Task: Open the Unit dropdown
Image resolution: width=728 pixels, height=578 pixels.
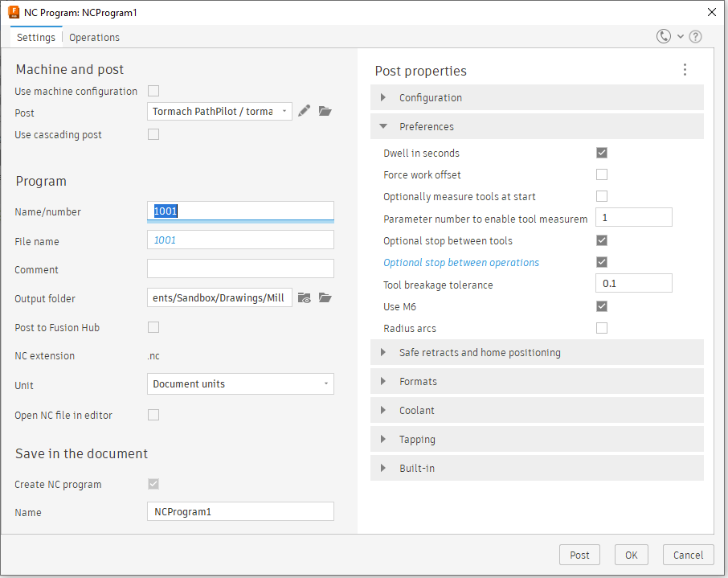Action: point(240,384)
